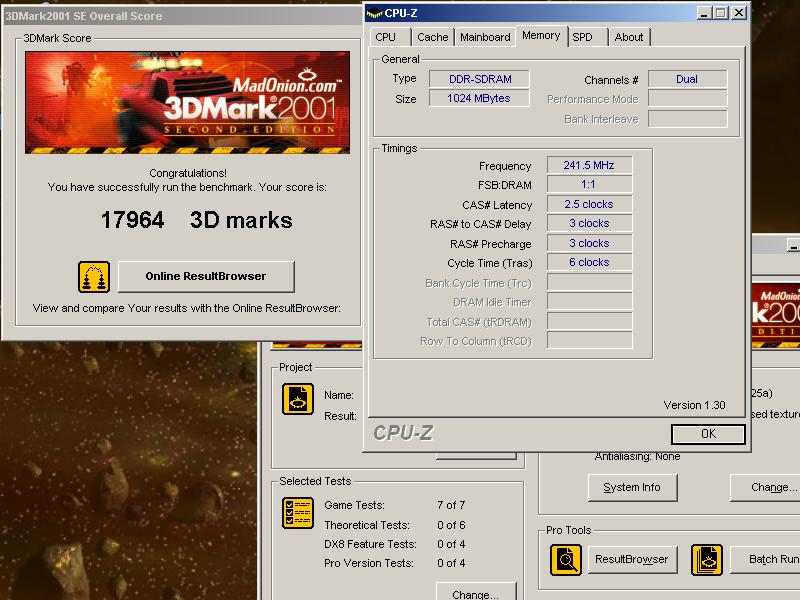This screenshot has width=800, height=600.
Task: Click OK in the CPU-Z window
Action: click(708, 434)
